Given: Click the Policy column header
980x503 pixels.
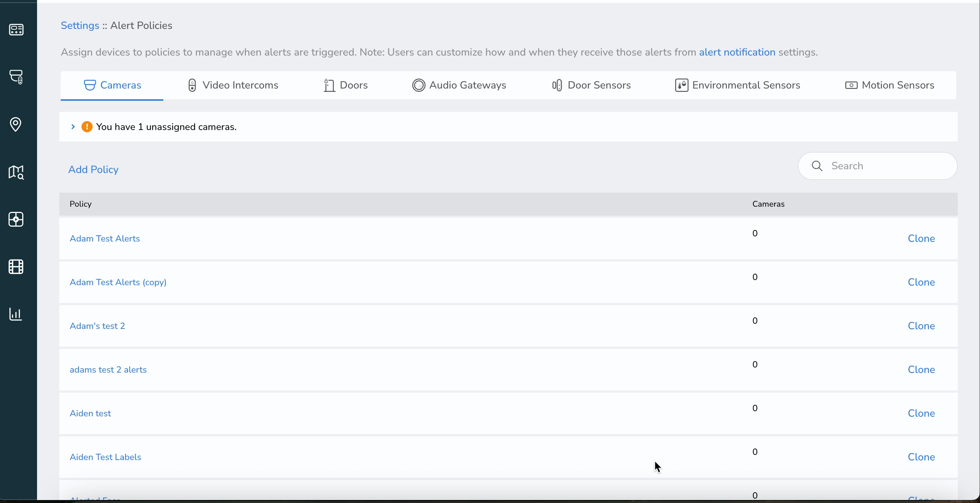Looking at the screenshot, I should click(x=81, y=204).
